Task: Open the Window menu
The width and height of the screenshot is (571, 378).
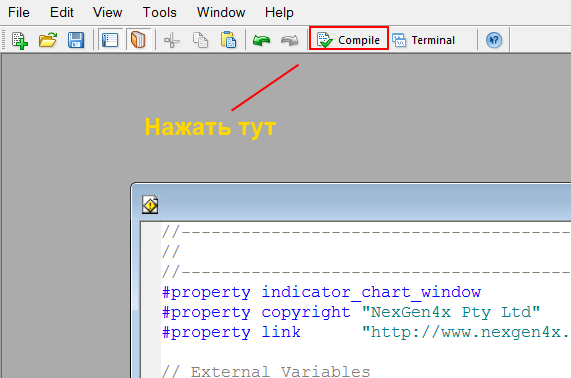Action: tap(221, 12)
